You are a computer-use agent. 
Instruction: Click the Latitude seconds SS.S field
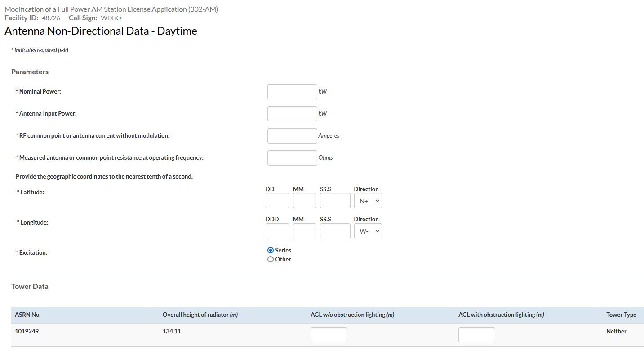(335, 201)
